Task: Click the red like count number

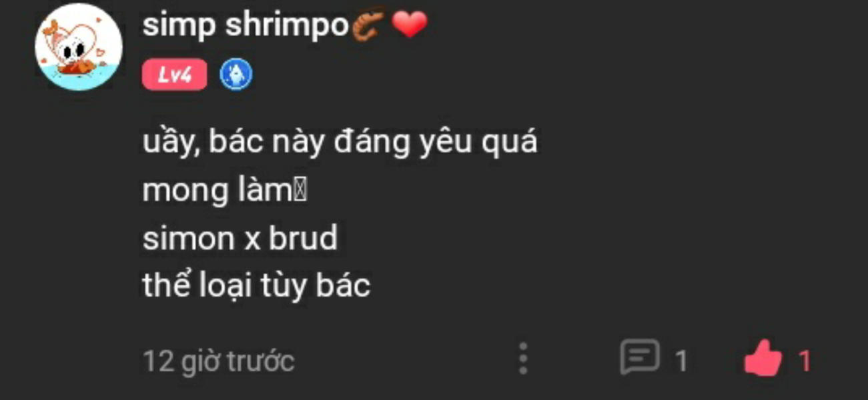Action: coord(805,361)
